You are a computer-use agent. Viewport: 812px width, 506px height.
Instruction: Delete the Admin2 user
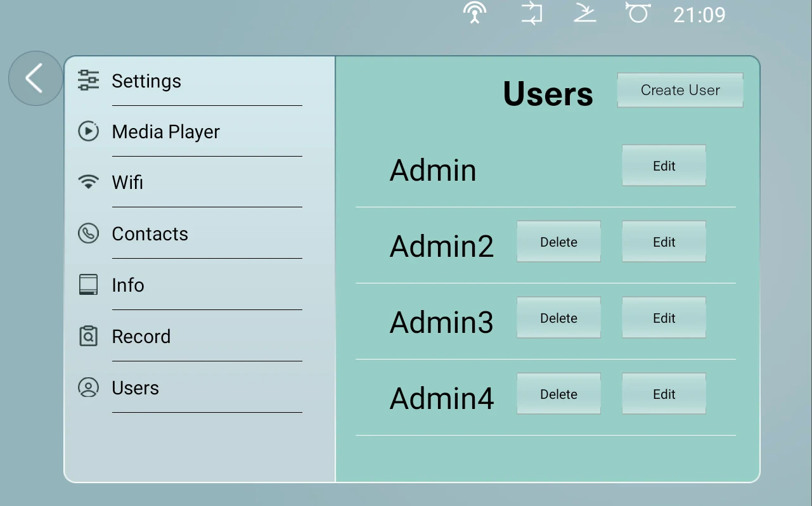pos(558,242)
